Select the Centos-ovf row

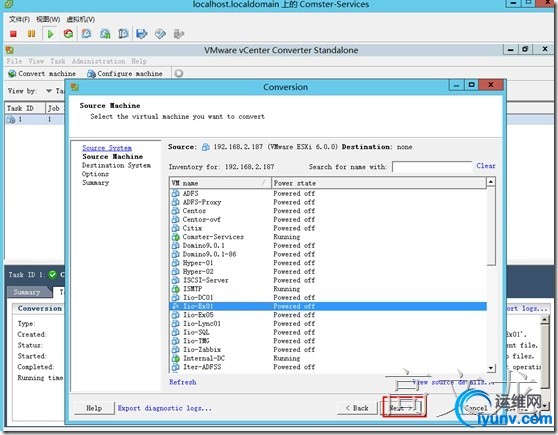(x=328, y=219)
